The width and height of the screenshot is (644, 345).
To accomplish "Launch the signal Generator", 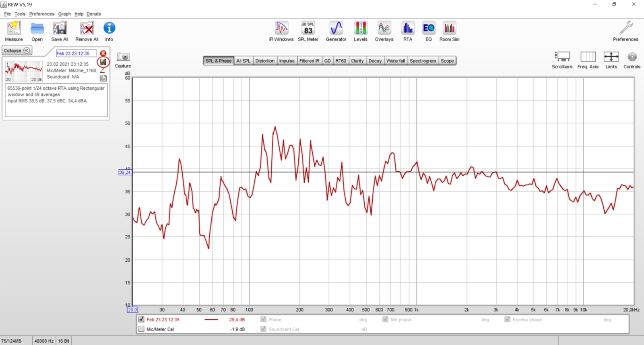I will tap(336, 31).
